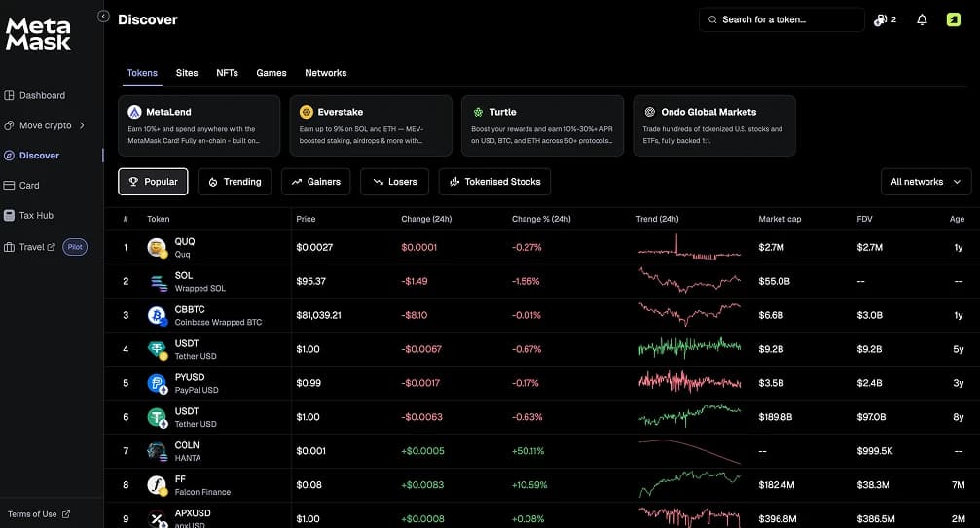Sort by Change % (24h) column header
The width and height of the screenshot is (980, 528).
[x=541, y=219]
